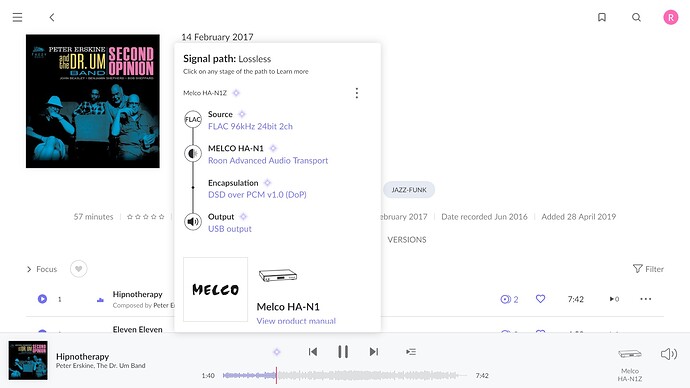Open volume speaker icon in footer
The image size is (690, 388).
coord(668,354)
